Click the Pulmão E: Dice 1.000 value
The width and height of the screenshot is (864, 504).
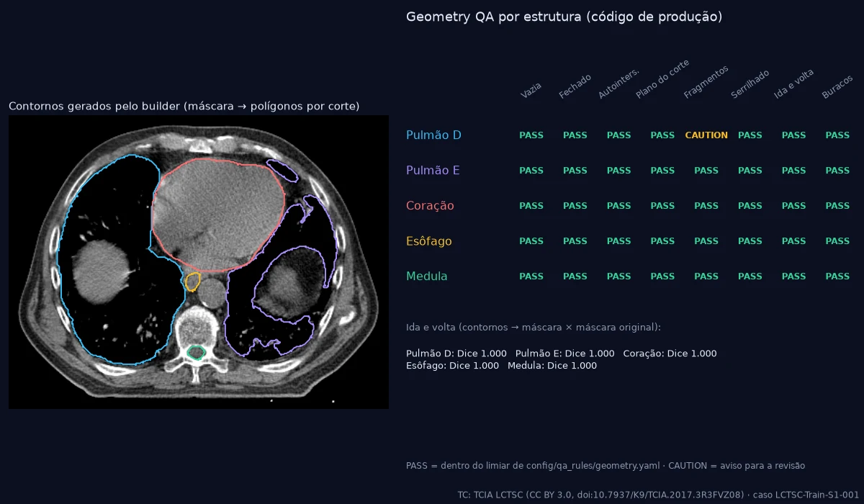click(565, 354)
